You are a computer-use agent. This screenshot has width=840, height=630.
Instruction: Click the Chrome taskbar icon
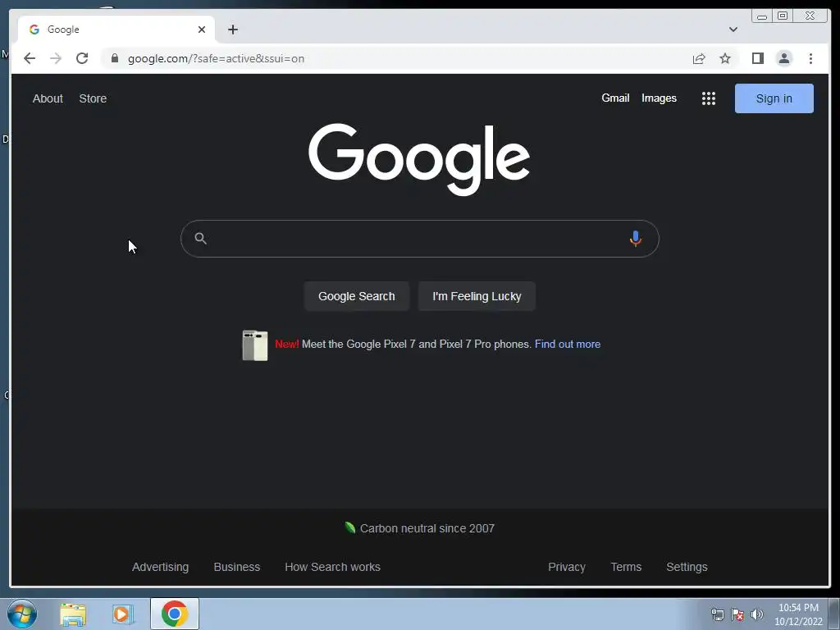(174, 614)
